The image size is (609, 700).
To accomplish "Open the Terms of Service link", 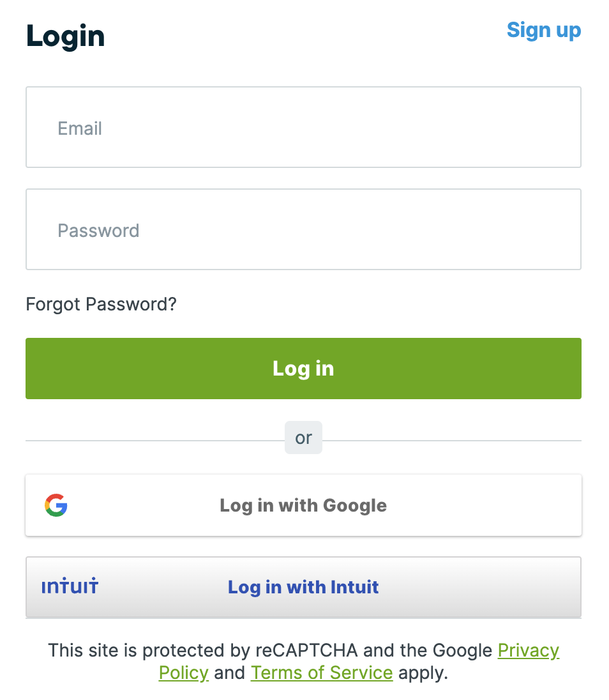I will (321, 673).
